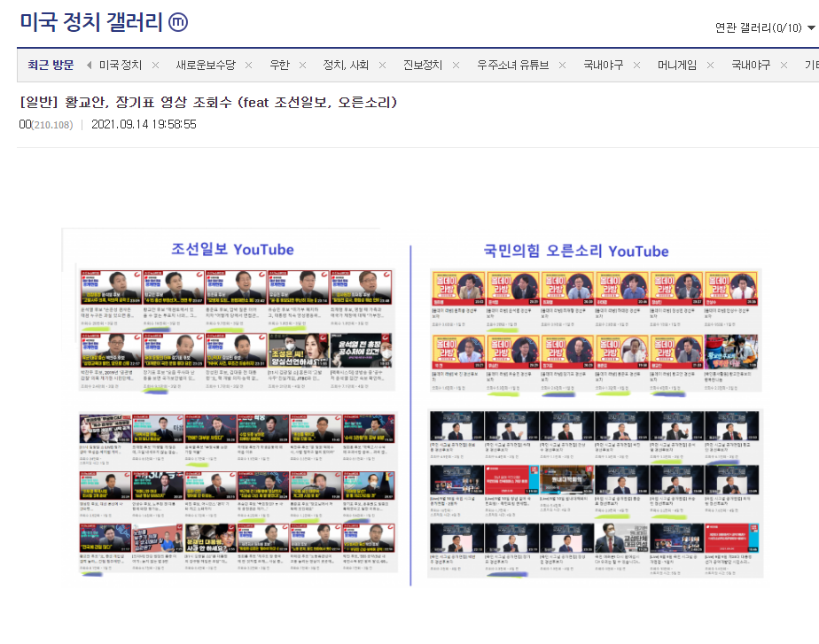
Task: Open the 새로운보수당 recent visit tab
Action: (206, 66)
